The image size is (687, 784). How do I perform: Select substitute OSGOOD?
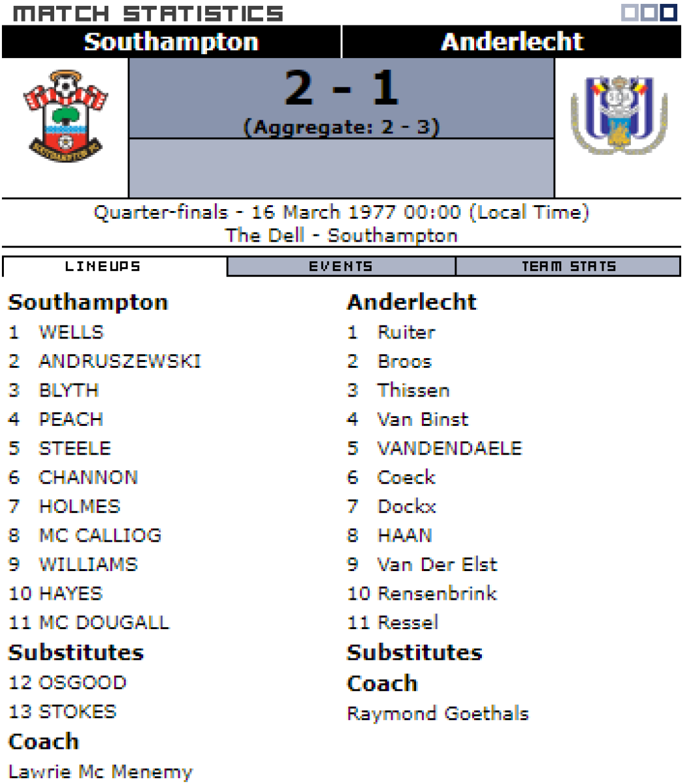click(x=82, y=683)
